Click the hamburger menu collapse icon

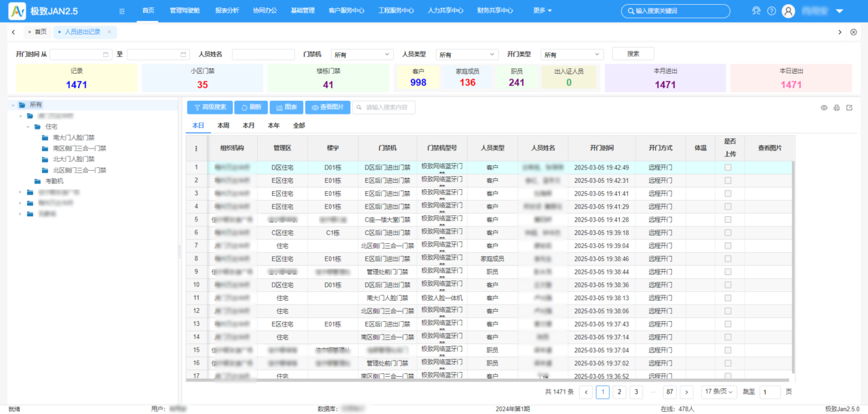tap(121, 11)
